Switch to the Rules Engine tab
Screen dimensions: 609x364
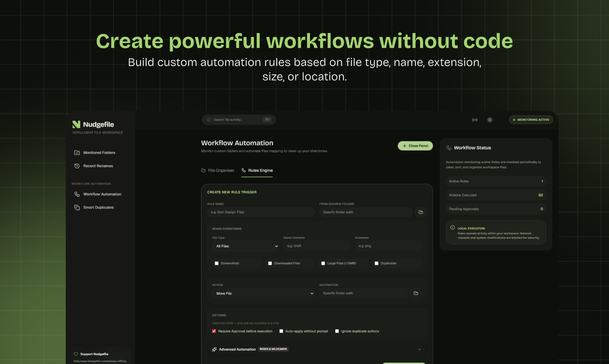[x=257, y=170]
